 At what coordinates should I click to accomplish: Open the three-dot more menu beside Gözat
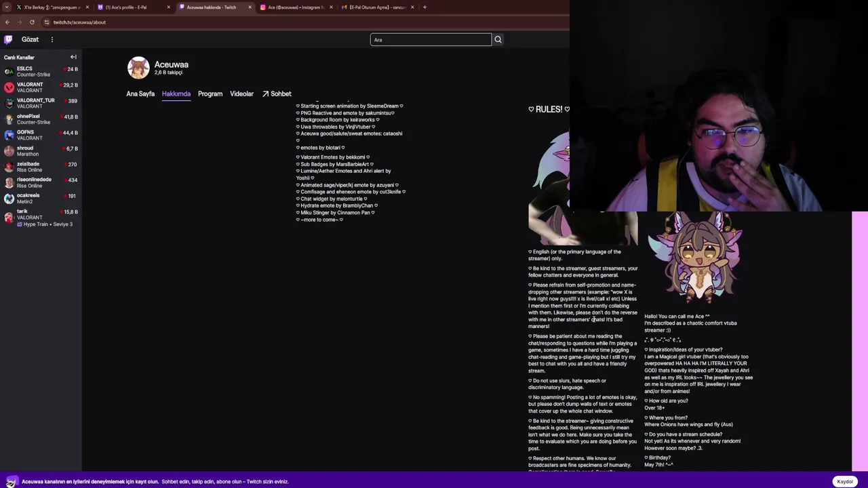52,39
